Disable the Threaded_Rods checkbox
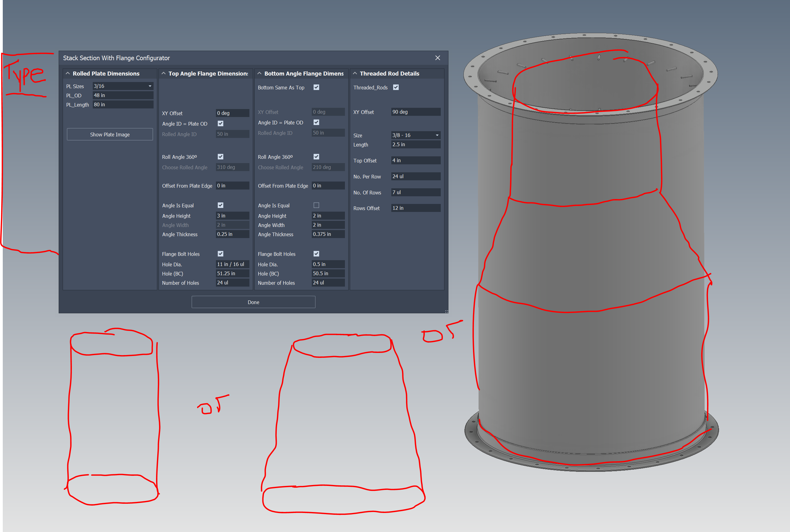Image resolution: width=790 pixels, height=532 pixels. coord(396,87)
